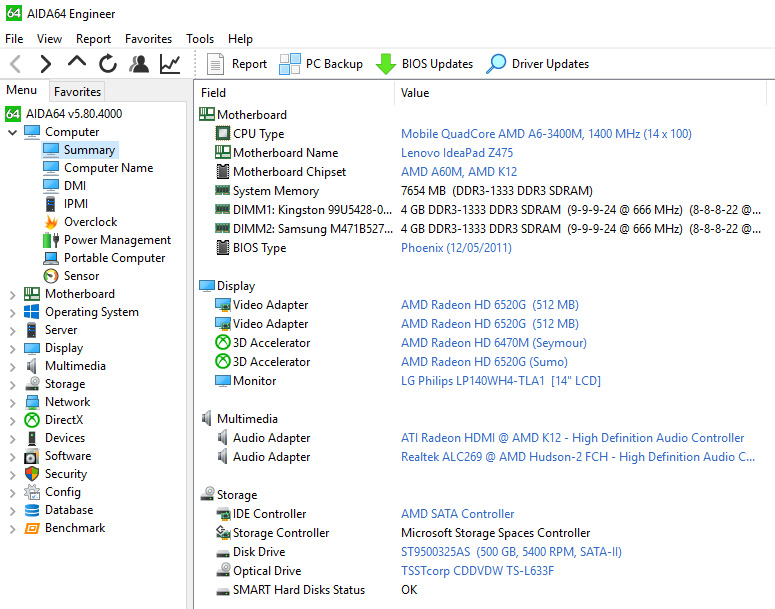Screen dimensions: 775x609
Task: Select IPMI tree item
Action: point(66,204)
